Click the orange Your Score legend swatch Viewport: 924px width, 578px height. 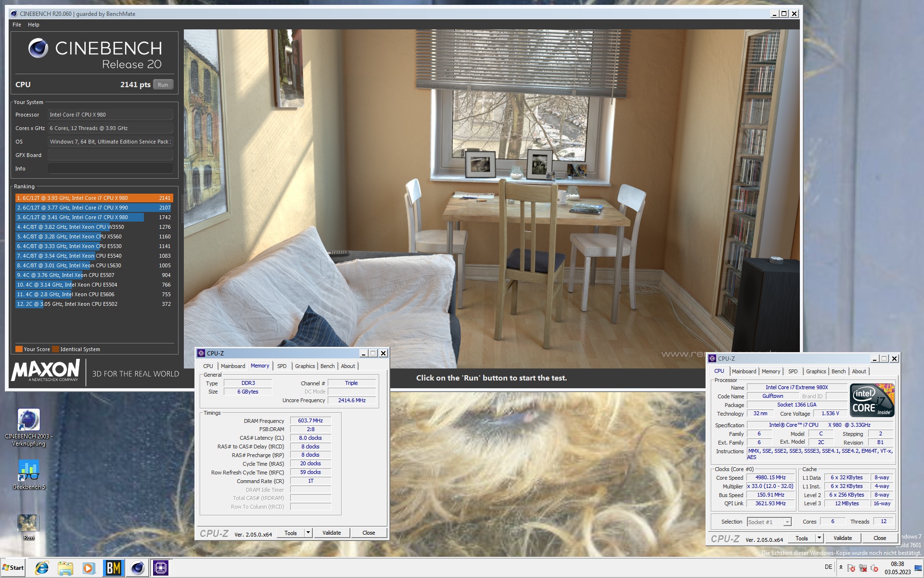(19, 349)
